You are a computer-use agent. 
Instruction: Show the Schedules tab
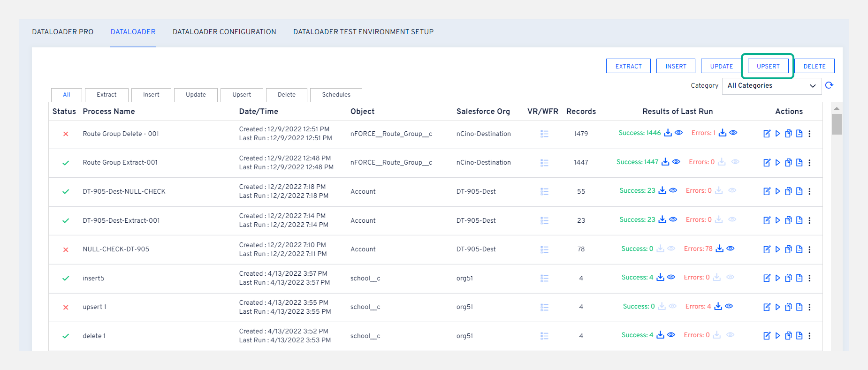pyautogui.click(x=336, y=95)
